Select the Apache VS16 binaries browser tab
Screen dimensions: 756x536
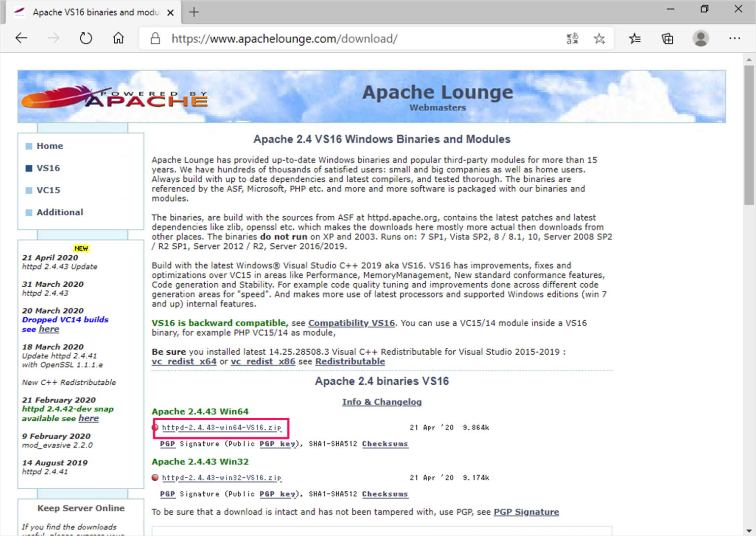94,12
